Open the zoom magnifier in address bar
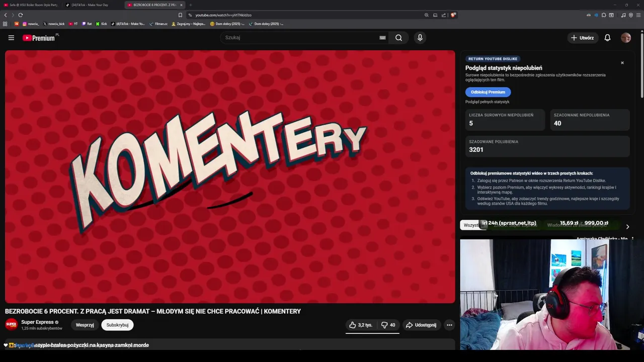Screen dimensions: 644x362 pos(427,15)
